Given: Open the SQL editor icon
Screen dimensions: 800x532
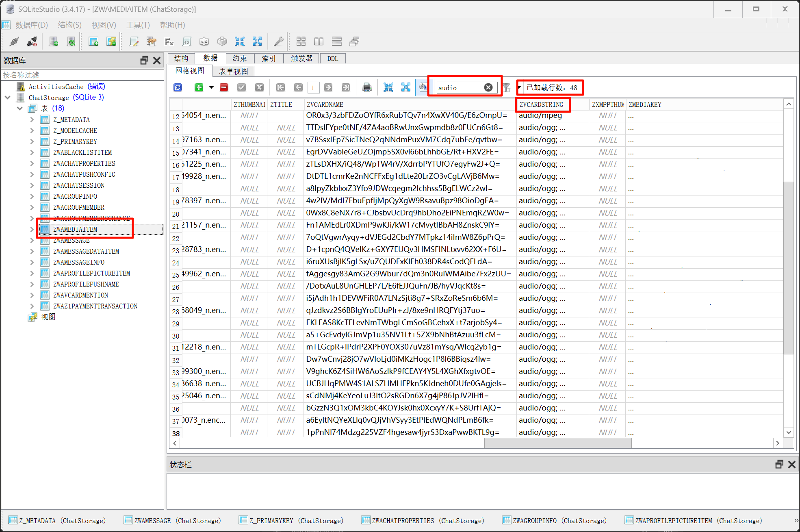Looking at the screenshot, I should point(134,41).
